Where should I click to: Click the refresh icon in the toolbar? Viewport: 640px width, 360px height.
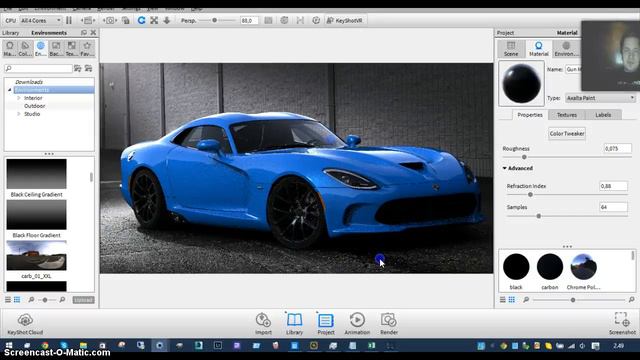point(141,20)
